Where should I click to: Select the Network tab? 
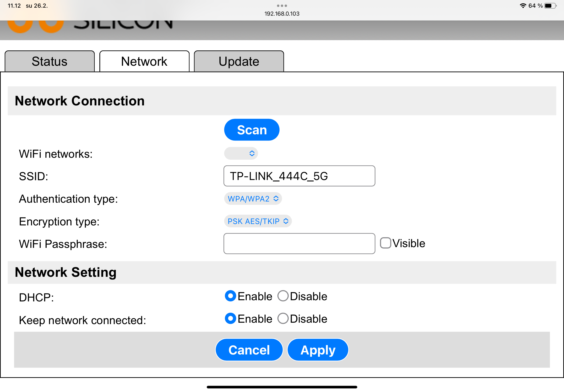point(144,61)
